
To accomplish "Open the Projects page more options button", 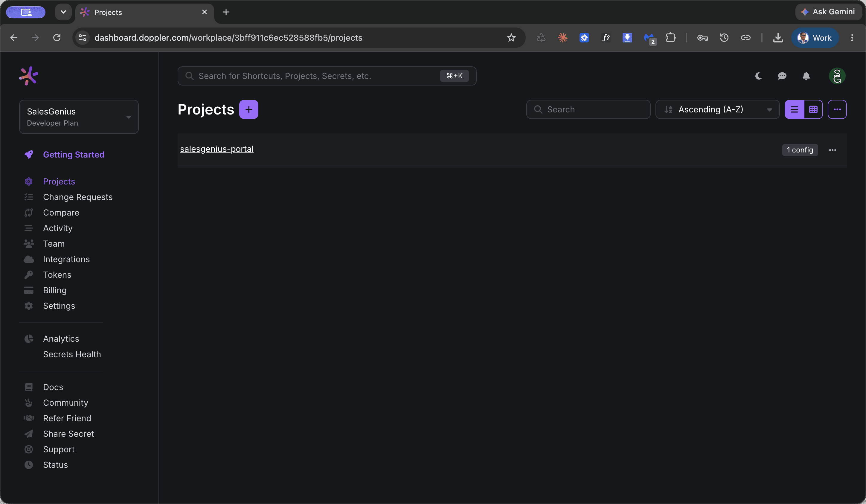I will (837, 109).
